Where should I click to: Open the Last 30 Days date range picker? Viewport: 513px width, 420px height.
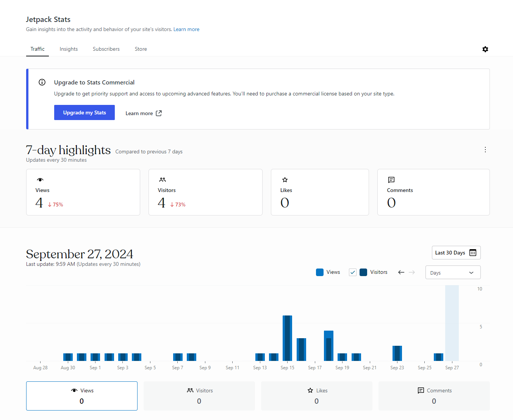pos(456,253)
